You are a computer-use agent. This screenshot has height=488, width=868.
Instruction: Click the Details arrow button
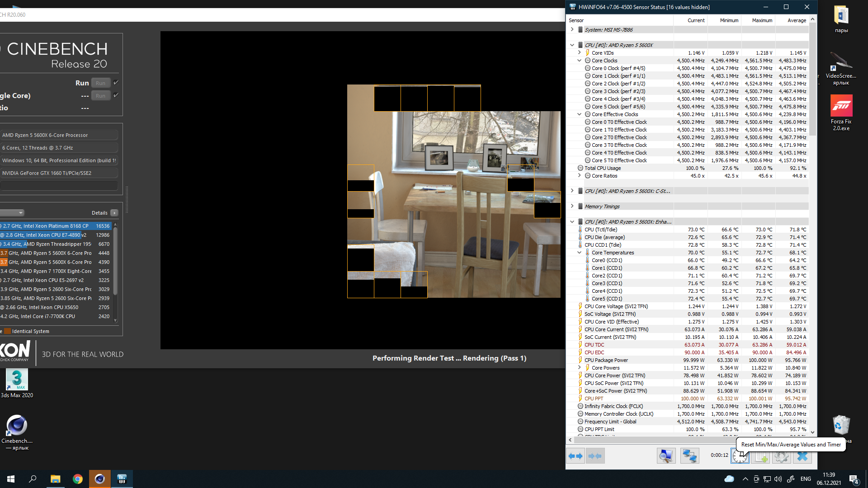pyautogui.click(x=114, y=213)
